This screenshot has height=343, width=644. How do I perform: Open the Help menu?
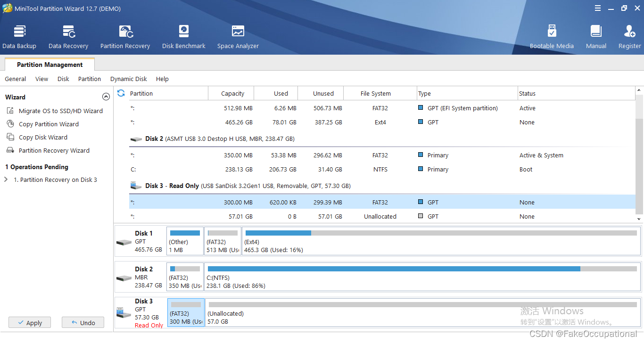tap(162, 79)
